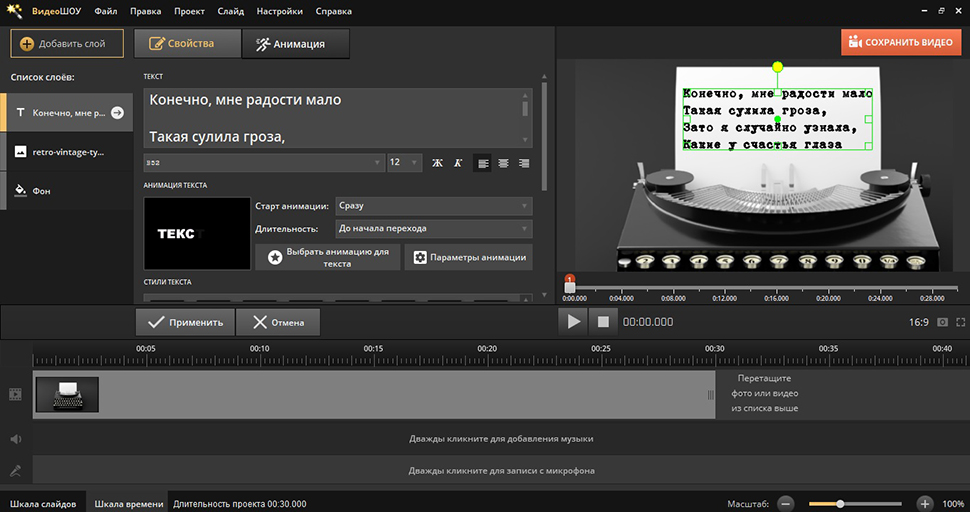Click the music track speaker icon
970x512 pixels.
pos(15,439)
